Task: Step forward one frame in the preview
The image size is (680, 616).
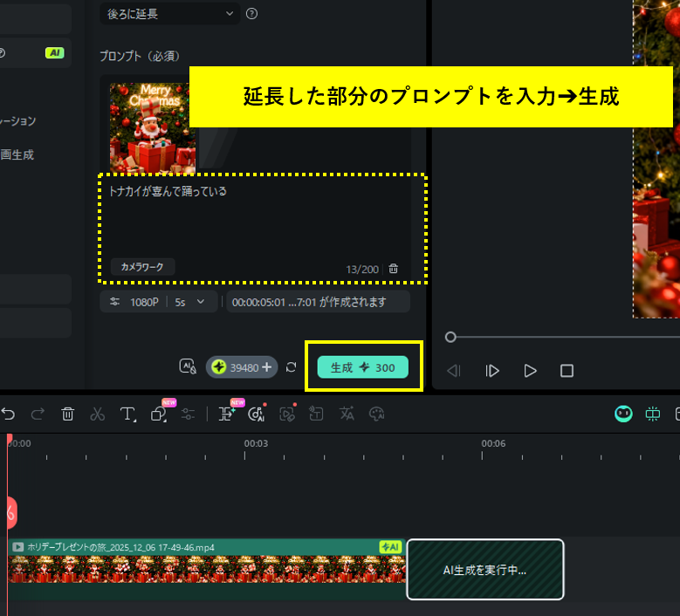Action: pyautogui.click(x=492, y=371)
